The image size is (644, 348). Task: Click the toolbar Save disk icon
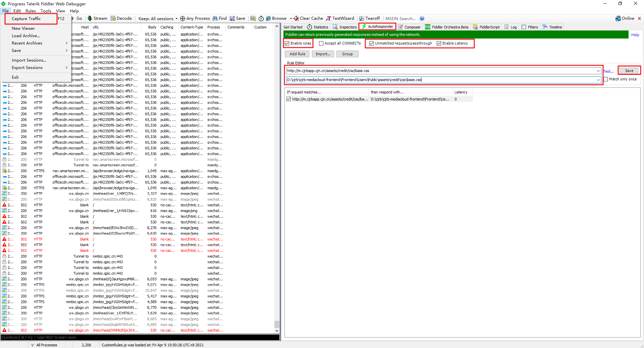(232, 18)
